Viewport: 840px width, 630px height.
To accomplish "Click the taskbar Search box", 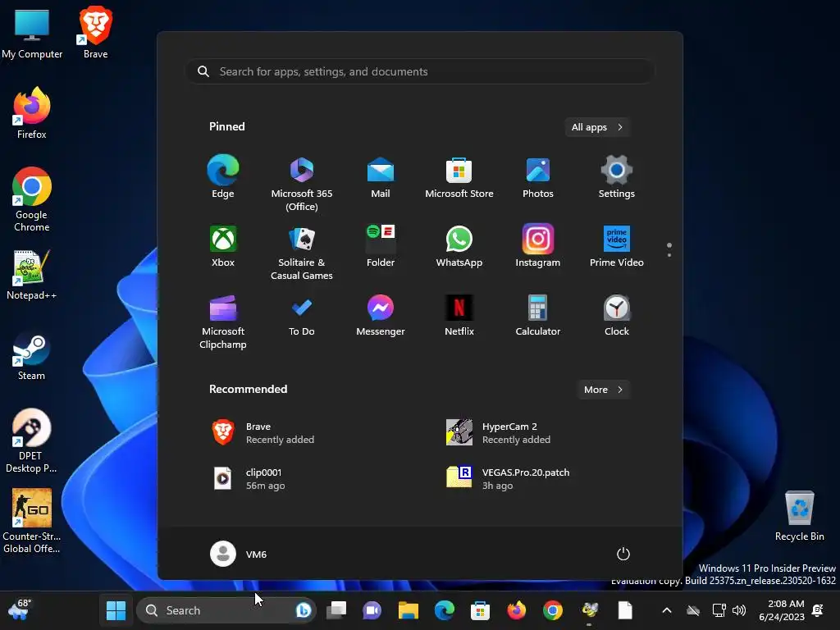I will [226, 610].
